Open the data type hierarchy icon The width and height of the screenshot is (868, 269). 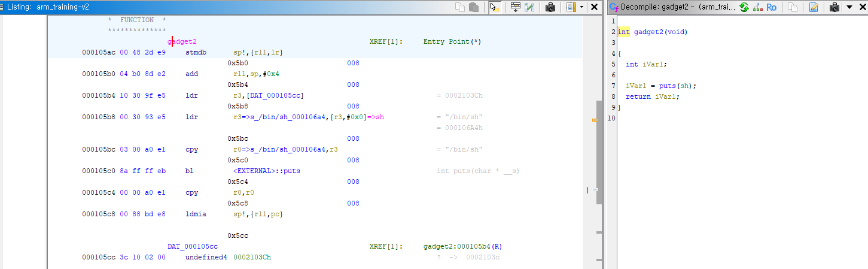(x=758, y=7)
